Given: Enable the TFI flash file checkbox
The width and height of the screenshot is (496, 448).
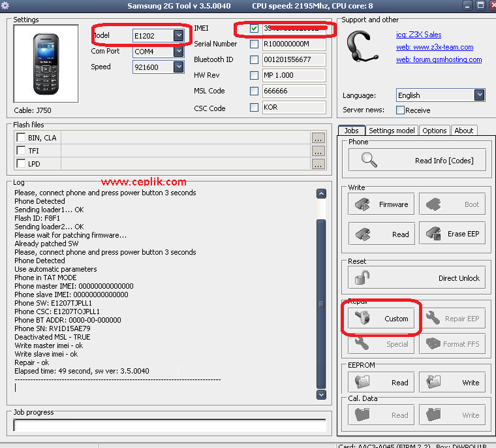Looking at the screenshot, I should pyautogui.click(x=21, y=150).
